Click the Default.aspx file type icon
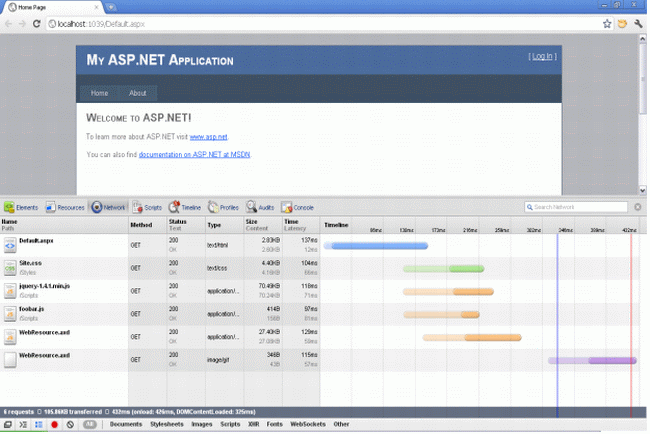The height and width of the screenshot is (434, 650). point(10,245)
